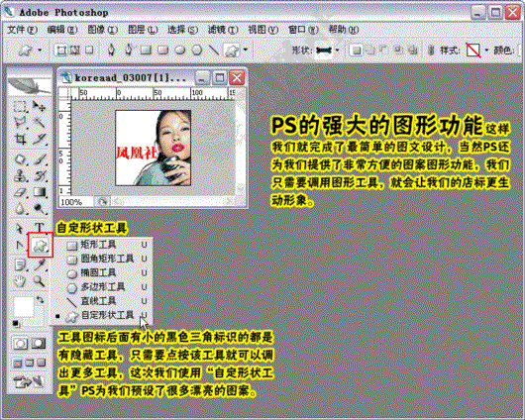Toggle Standard edit mode button

point(21,344)
